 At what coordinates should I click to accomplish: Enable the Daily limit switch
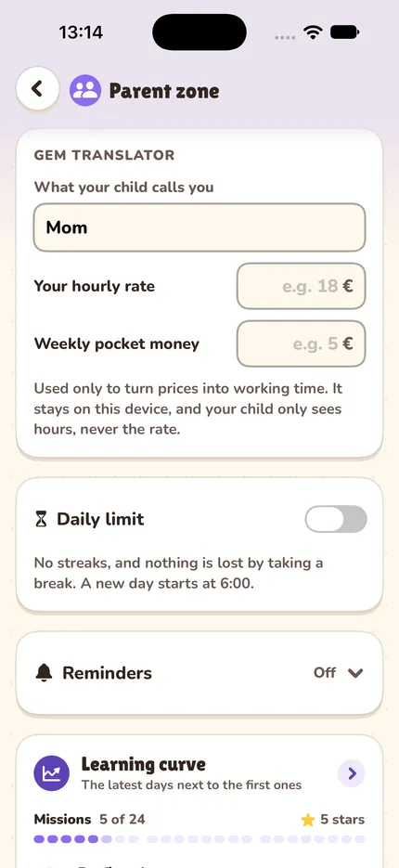coord(336,519)
